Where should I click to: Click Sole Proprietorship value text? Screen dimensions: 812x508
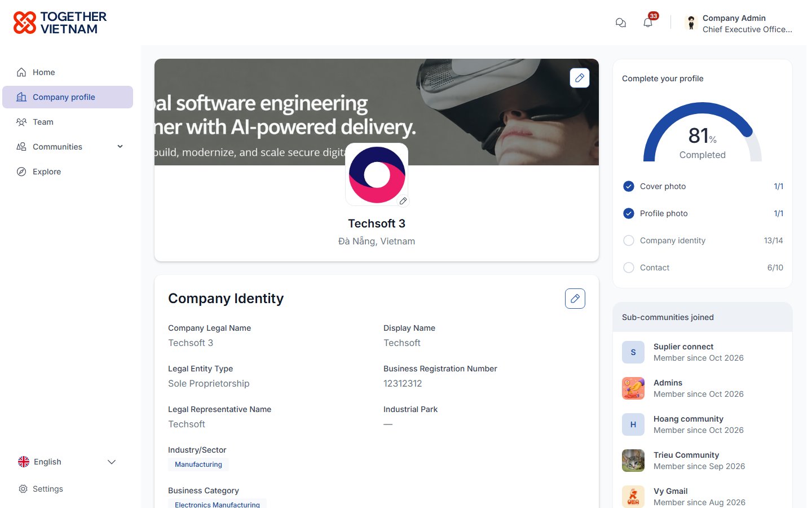point(209,383)
